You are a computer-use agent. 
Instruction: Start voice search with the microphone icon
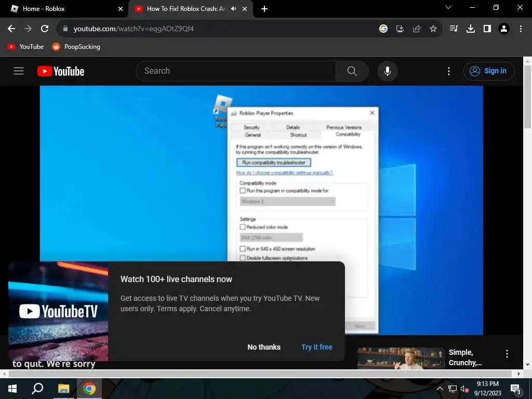click(388, 71)
